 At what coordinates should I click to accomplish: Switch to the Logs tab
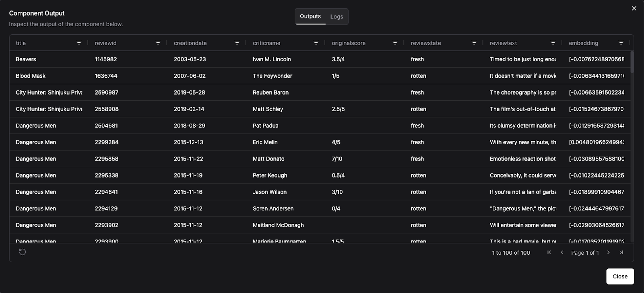point(336,17)
